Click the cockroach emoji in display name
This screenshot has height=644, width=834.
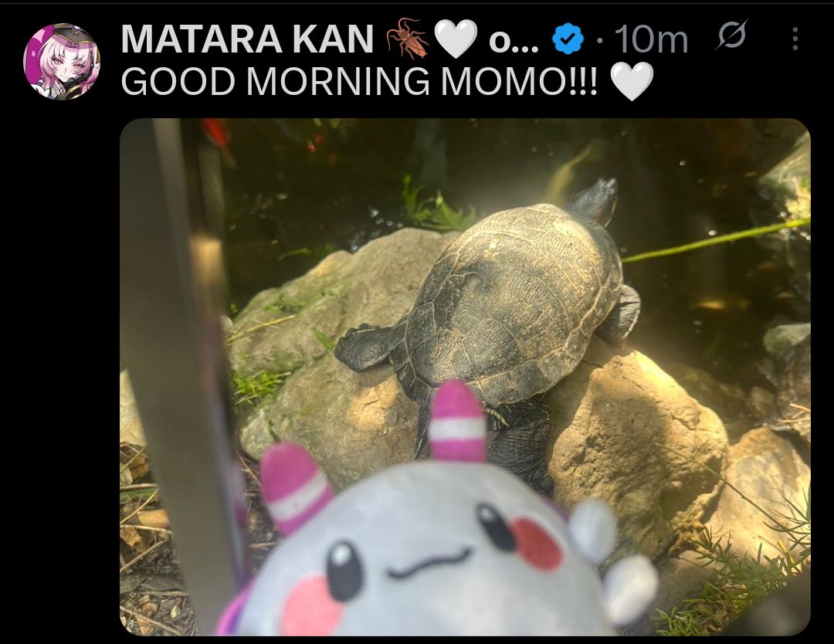click(x=408, y=39)
